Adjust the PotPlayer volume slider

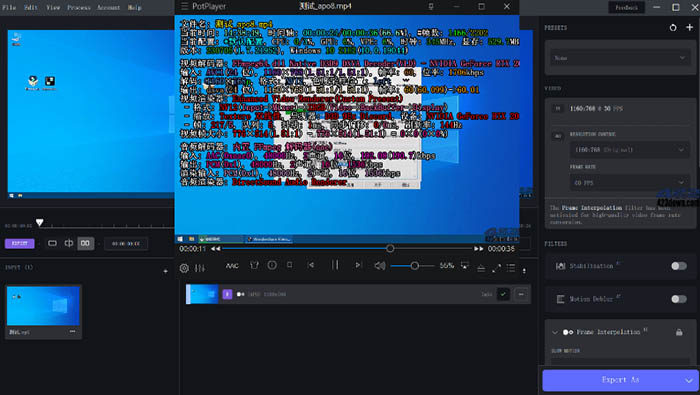(x=412, y=266)
